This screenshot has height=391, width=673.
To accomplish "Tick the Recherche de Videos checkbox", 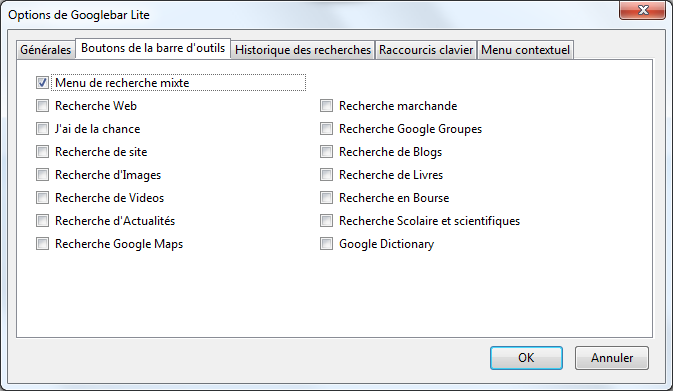I will (x=42, y=197).
